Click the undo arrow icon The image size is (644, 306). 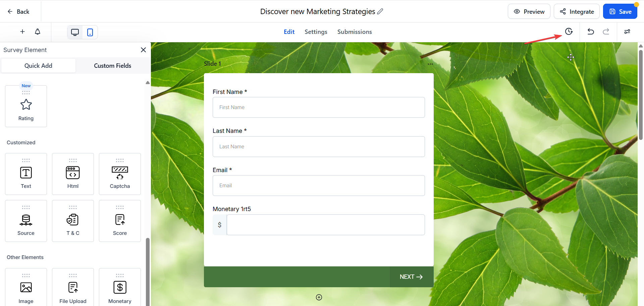coord(591,32)
